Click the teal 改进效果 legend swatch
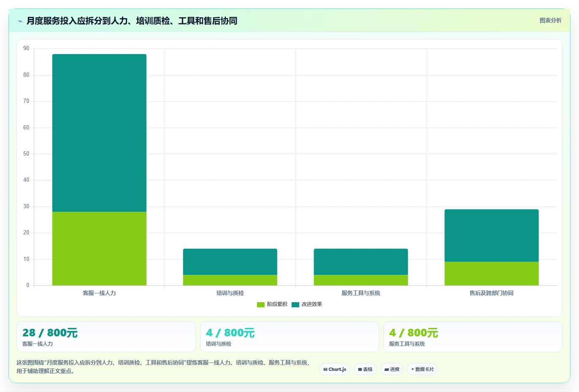 [295, 304]
